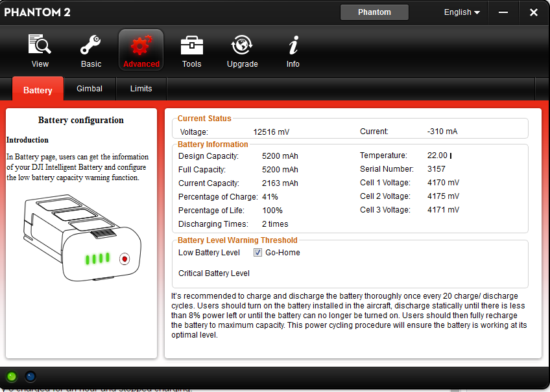Click the Battery configuration heading
This screenshot has height=392, width=550.
80,120
